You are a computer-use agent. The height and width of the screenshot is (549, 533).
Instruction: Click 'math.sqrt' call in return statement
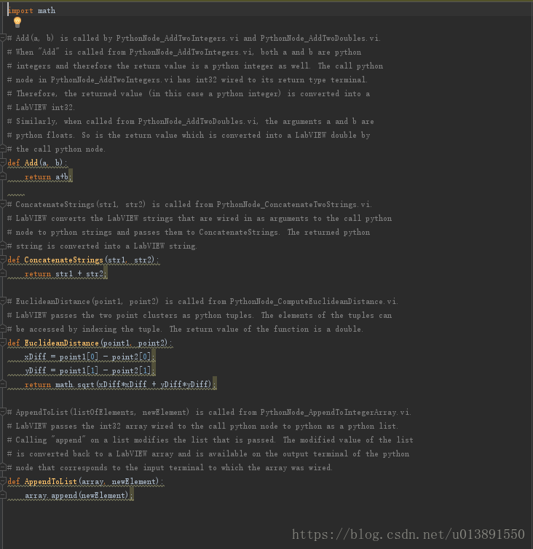coord(75,384)
